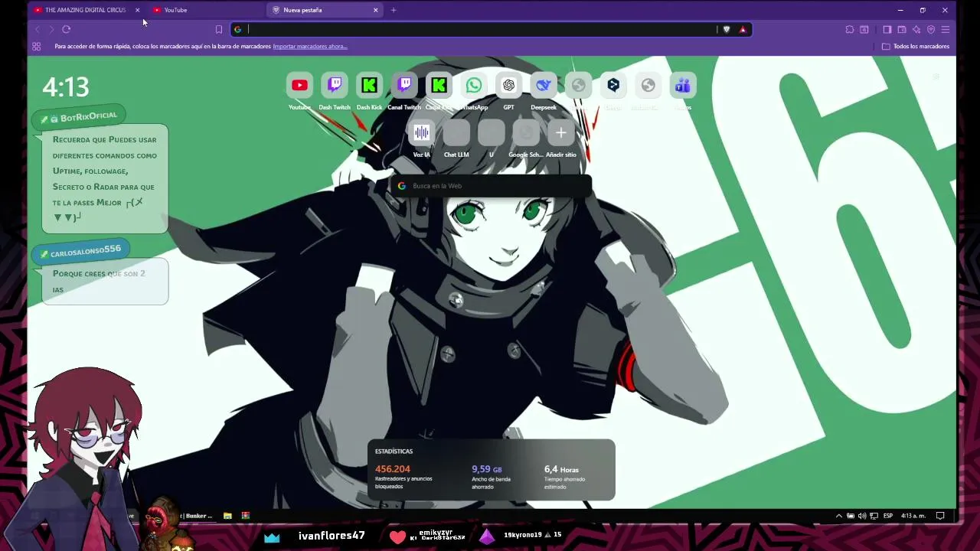This screenshot has height=551, width=980.
Task: Open the Deepseek shortcut tile
Action: (544, 86)
